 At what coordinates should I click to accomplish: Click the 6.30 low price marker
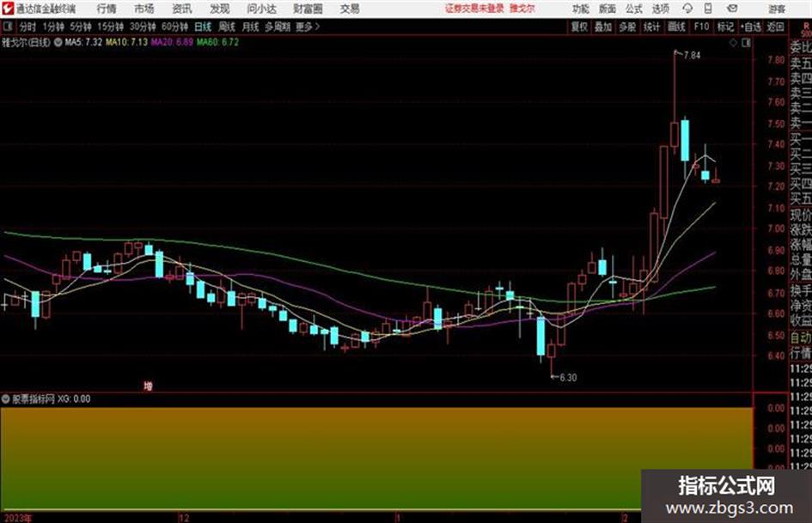(568, 378)
